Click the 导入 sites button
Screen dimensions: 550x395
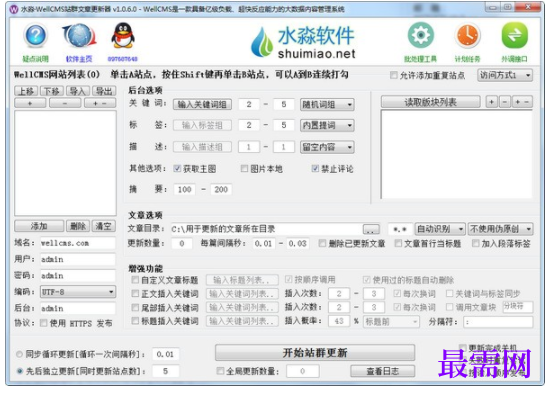coord(78,91)
